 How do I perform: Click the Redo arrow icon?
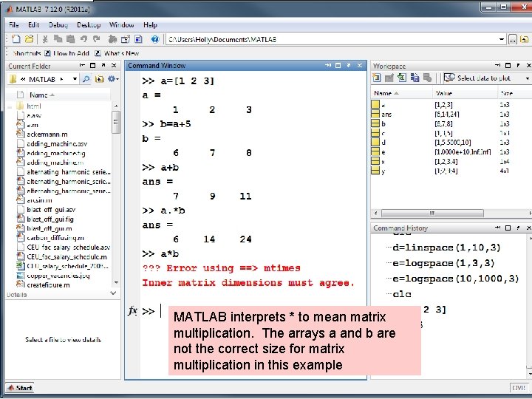coord(97,39)
